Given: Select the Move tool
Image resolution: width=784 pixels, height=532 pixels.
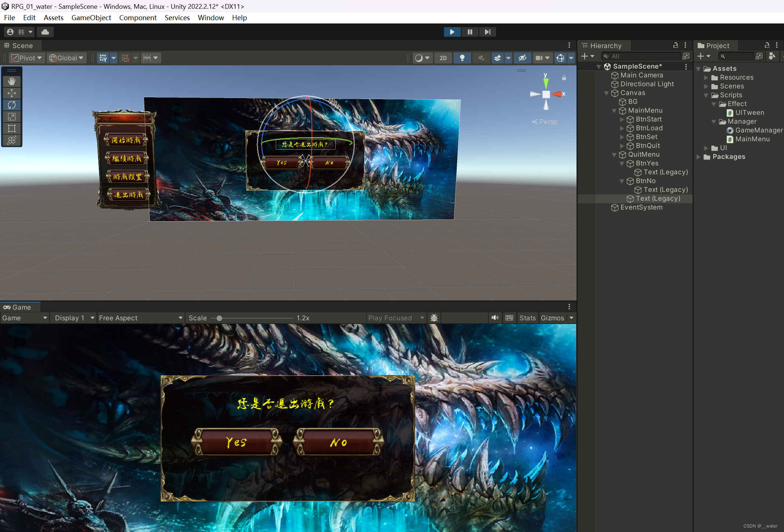Looking at the screenshot, I should click(x=12, y=93).
